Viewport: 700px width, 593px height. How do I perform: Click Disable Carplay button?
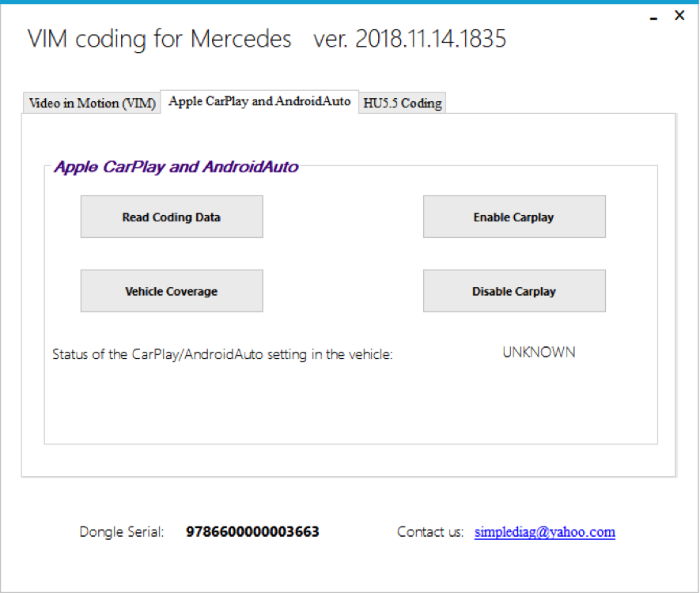click(514, 291)
